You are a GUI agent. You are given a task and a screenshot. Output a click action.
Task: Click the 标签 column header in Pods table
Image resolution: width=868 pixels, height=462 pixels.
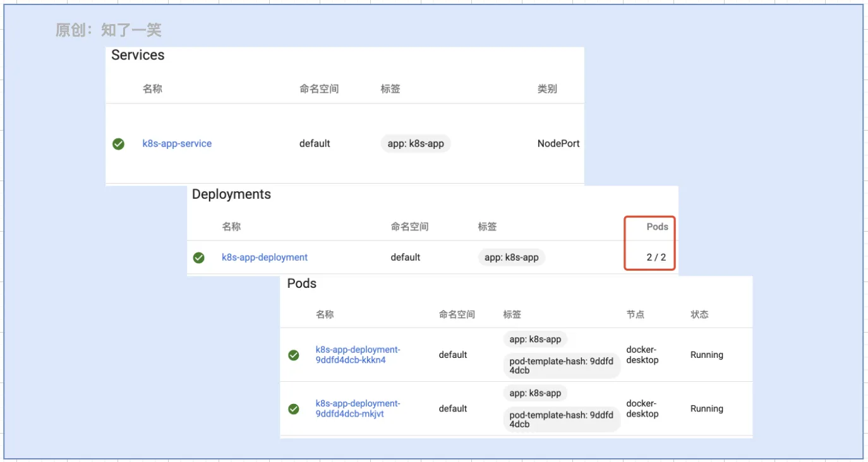coord(512,314)
